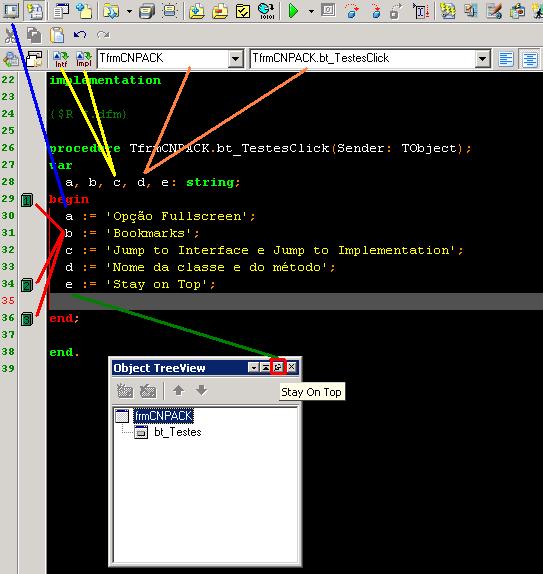Click the move down arrow in TreeView
Screen dimensions: 543x574
pos(201,391)
